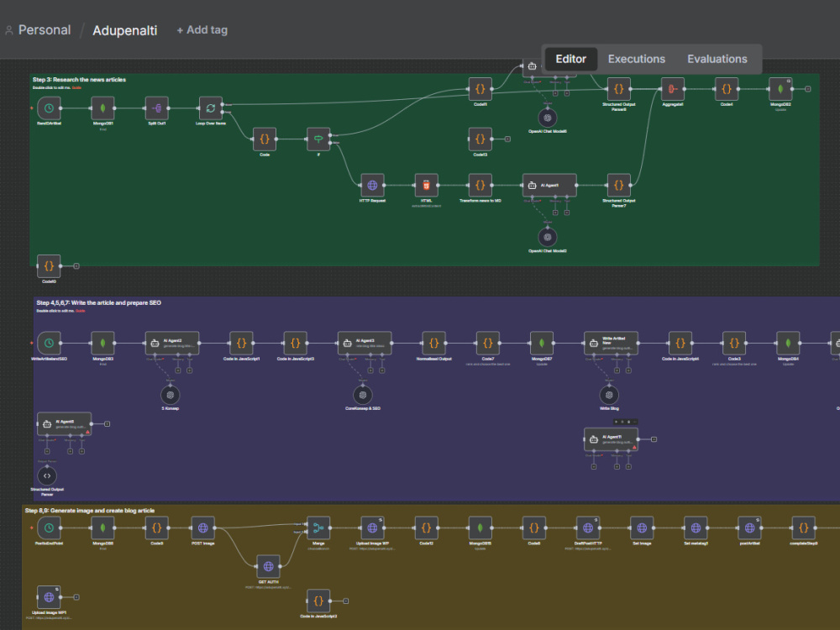Click the plus connector after Upload Image WP1

[76, 597]
